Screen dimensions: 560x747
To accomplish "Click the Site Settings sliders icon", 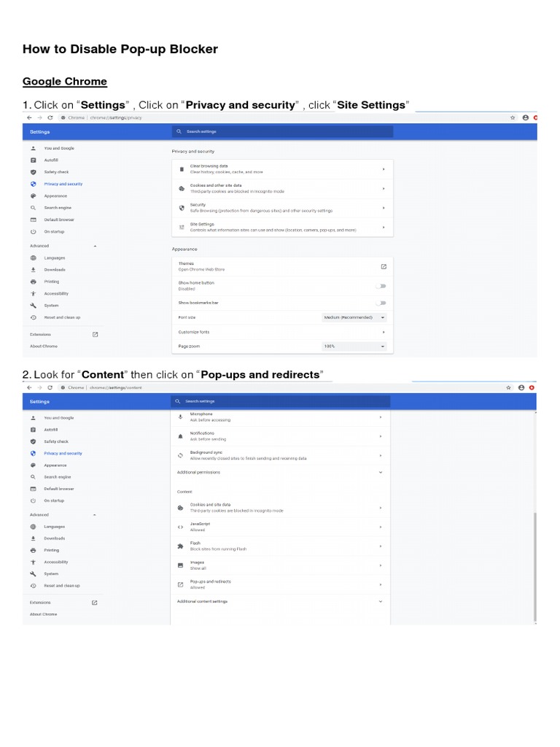I will pyautogui.click(x=182, y=227).
